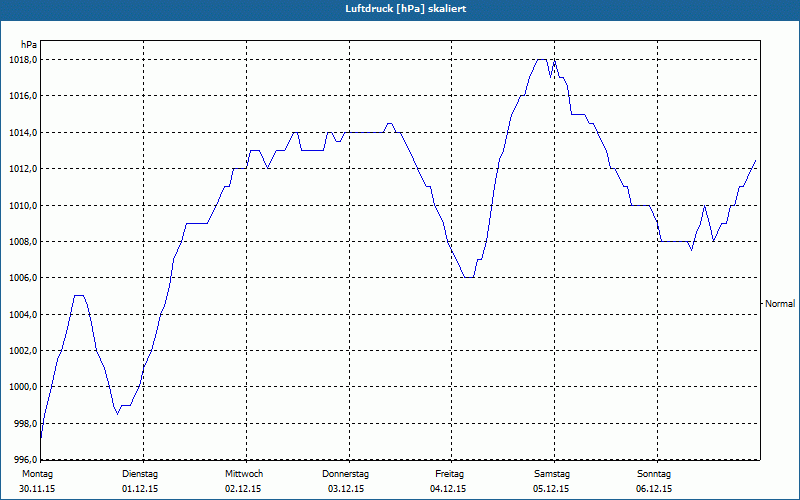Select the Sonntag day label
This screenshot has height=500, width=800.
[x=654, y=474]
